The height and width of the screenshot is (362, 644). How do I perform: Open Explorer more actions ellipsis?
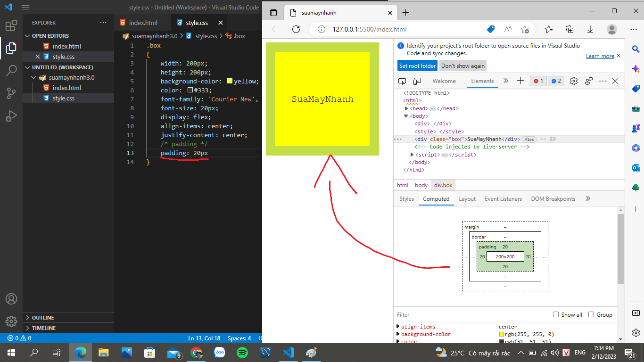pos(103,23)
